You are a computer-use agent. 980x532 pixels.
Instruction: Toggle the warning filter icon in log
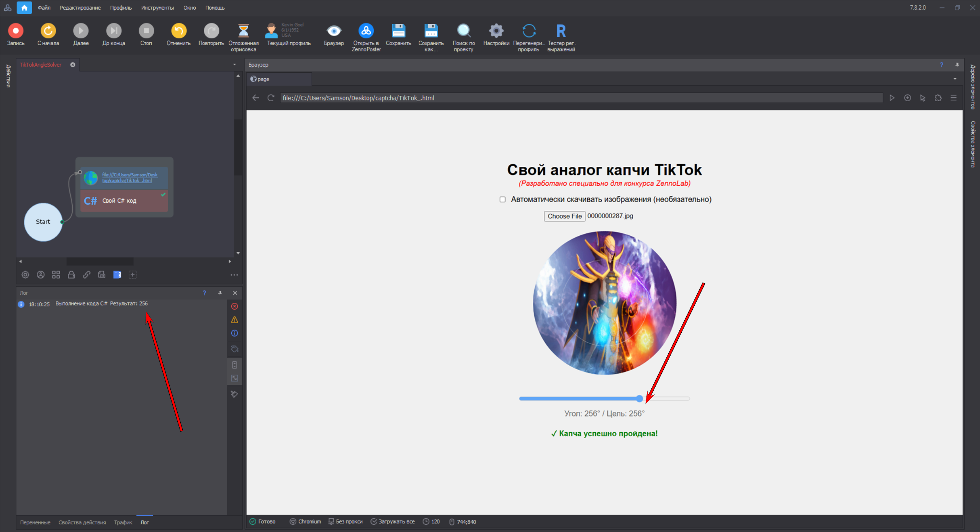coord(234,320)
